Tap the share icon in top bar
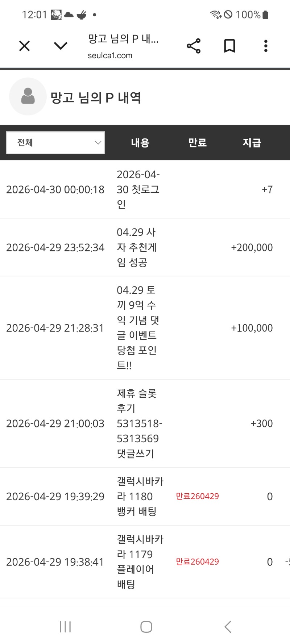 pyautogui.click(x=194, y=46)
